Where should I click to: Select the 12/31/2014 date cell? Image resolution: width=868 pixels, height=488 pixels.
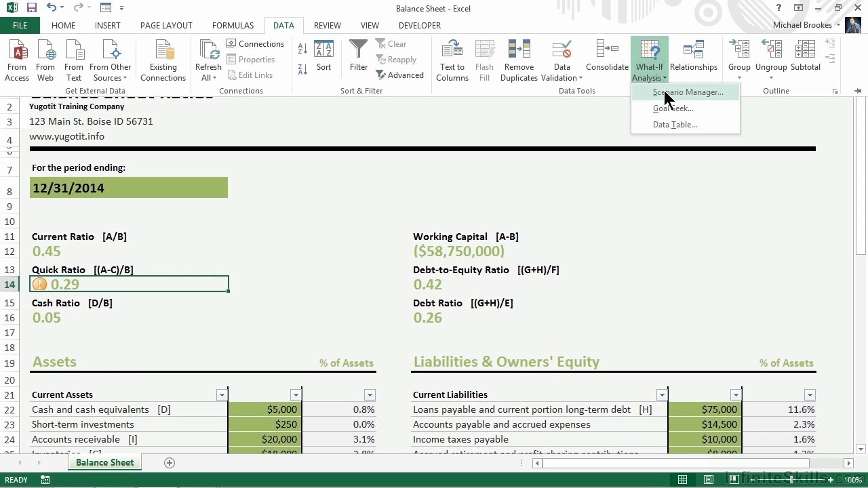coord(129,188)
